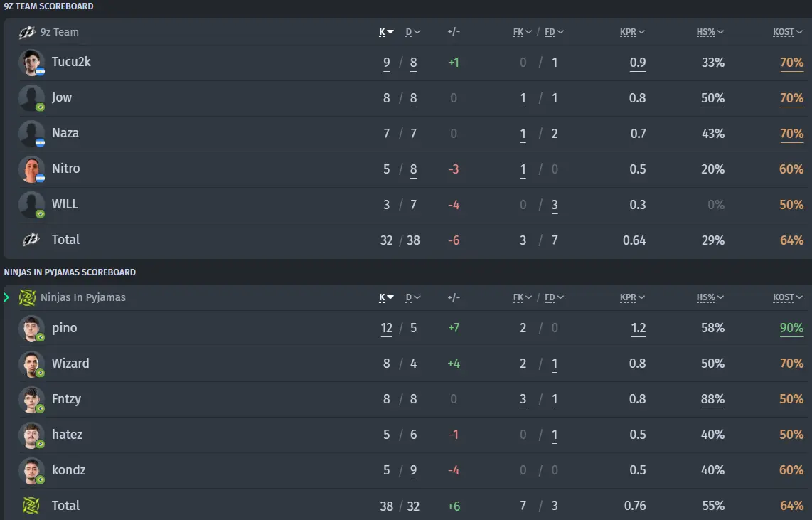This screenshot has height=520, width=812.
Task: Click the Ninjas In Pyjamas logo in header
Action: [27, 298]
